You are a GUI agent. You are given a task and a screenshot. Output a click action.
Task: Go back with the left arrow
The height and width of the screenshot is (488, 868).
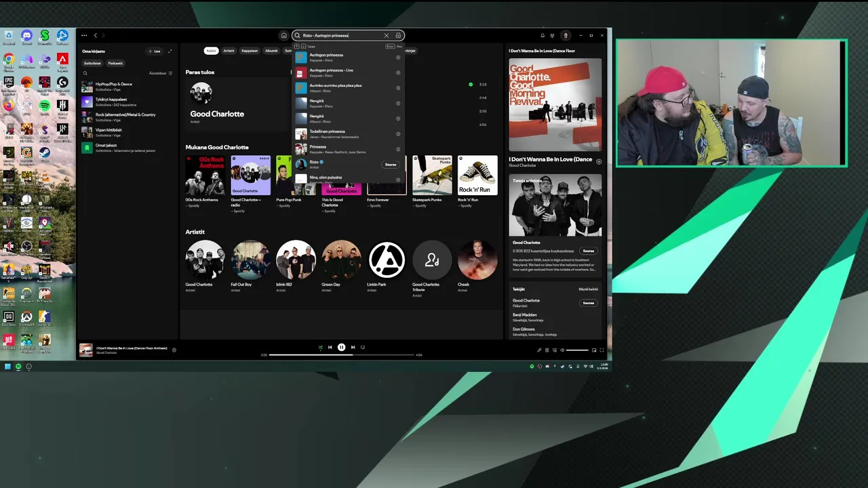pos(96,35)
